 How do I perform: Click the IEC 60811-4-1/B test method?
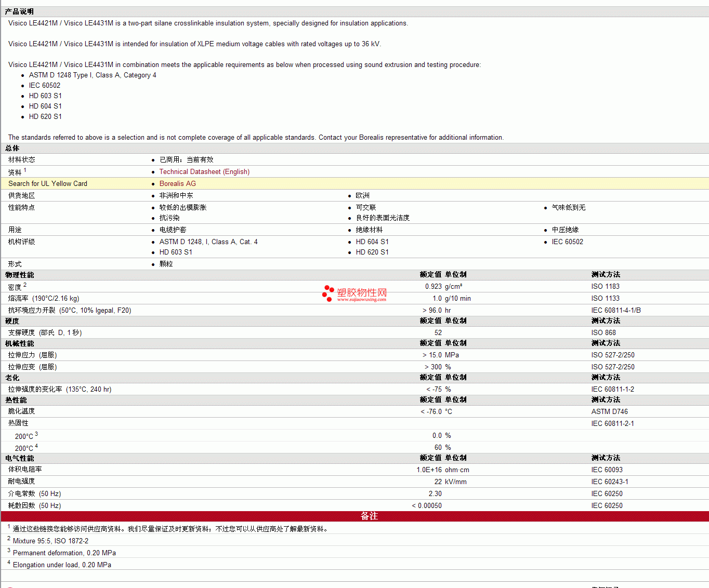616,311
